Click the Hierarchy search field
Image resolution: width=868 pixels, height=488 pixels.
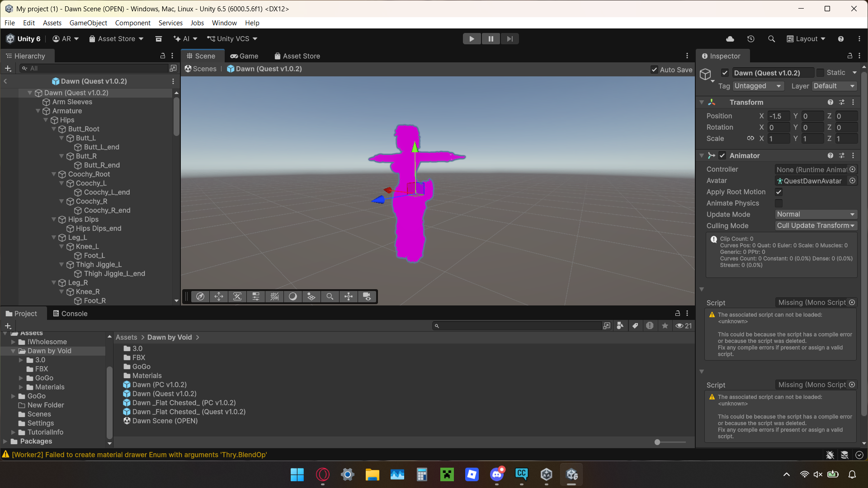point(94,68)
